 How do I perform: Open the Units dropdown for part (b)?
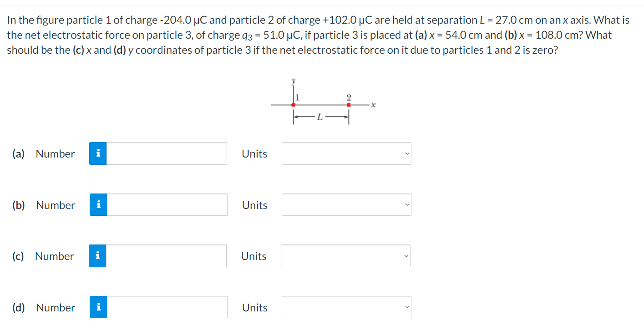tap(346, 205)
